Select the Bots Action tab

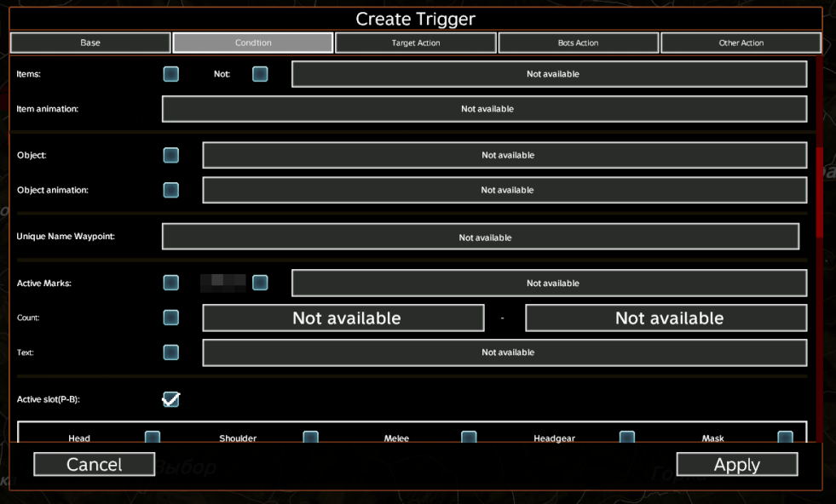pyautogui.click(x=578, y=43)
